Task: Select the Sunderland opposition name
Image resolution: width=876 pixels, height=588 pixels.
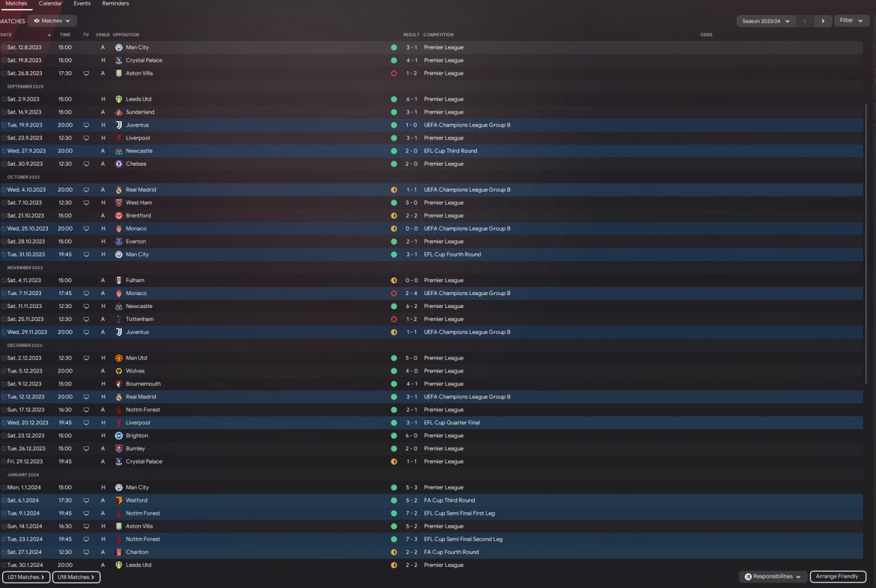Action: click(x=140, y=112)
